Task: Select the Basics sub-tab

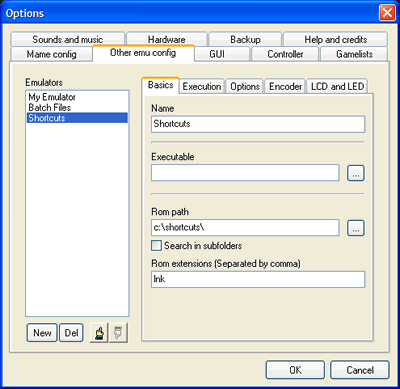Action: coord(160,85)
